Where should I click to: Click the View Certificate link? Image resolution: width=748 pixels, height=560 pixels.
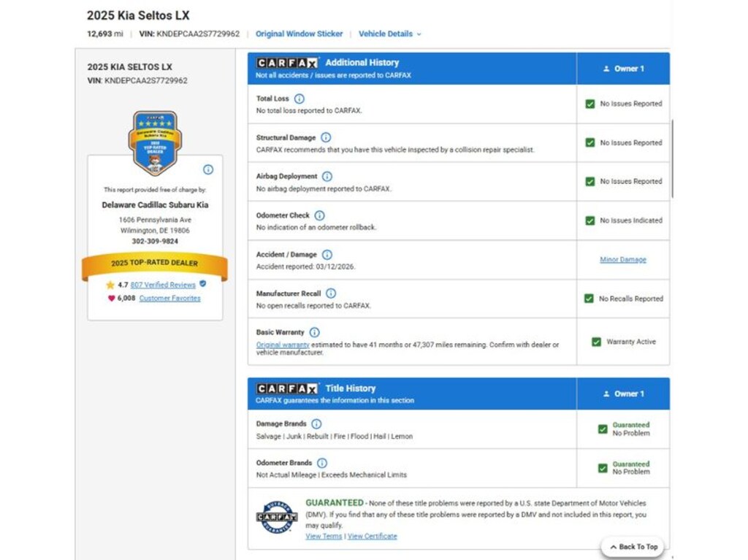pos(372,536)
